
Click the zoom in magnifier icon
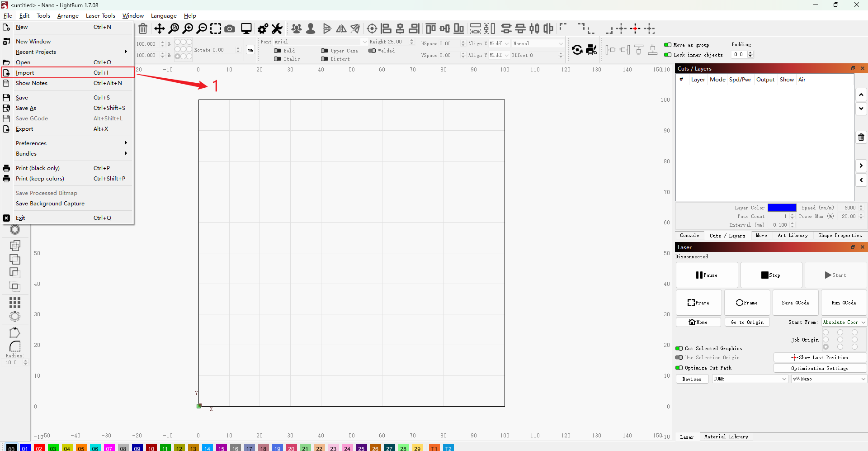[x=188, y=29]
